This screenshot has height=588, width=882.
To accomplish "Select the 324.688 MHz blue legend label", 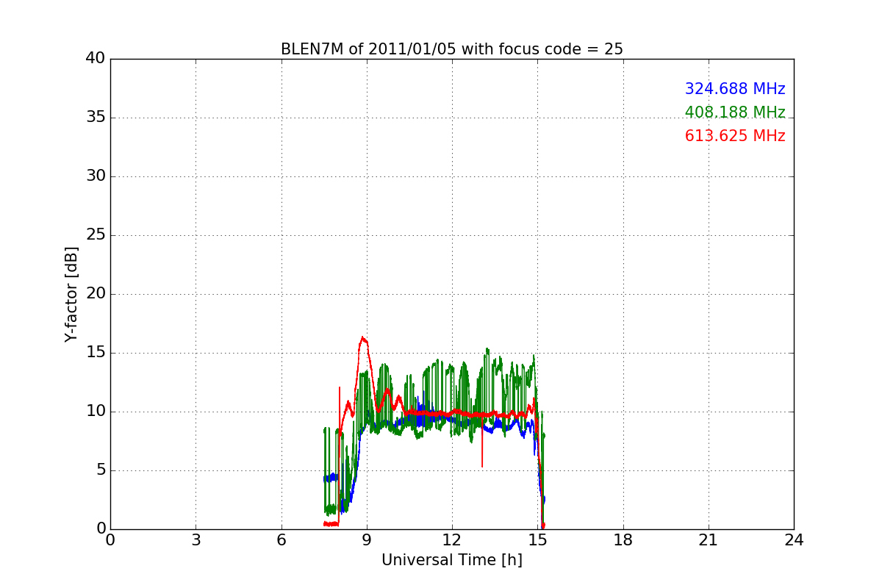I will (x=734, y=89).
